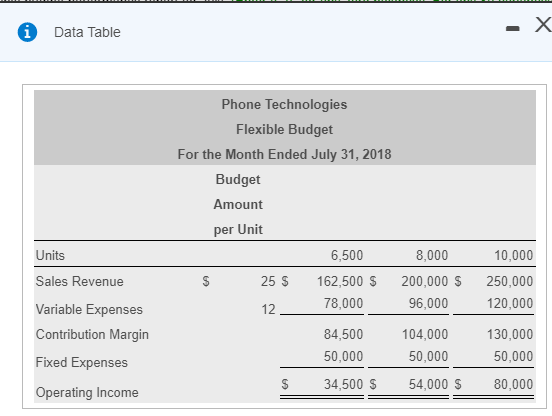
Task: Select the 250,000 sales revenue value
Action: [x=510, y=281]
